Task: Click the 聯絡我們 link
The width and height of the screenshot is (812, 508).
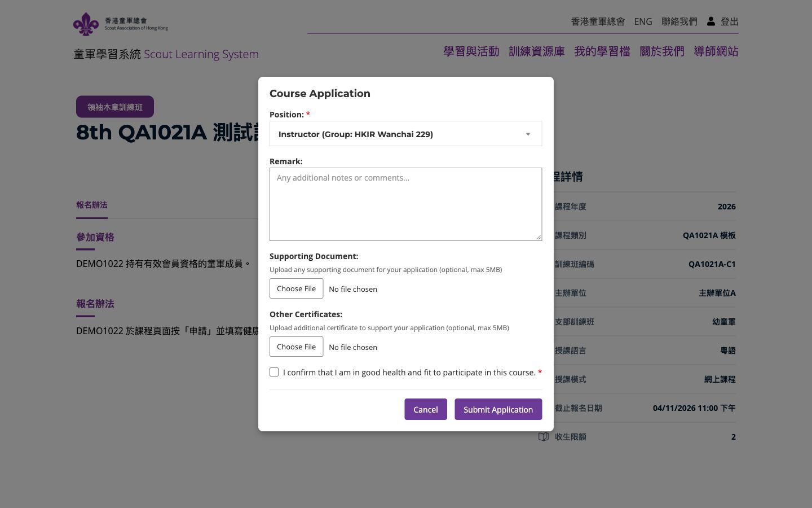Action: [x=679, y=21]
